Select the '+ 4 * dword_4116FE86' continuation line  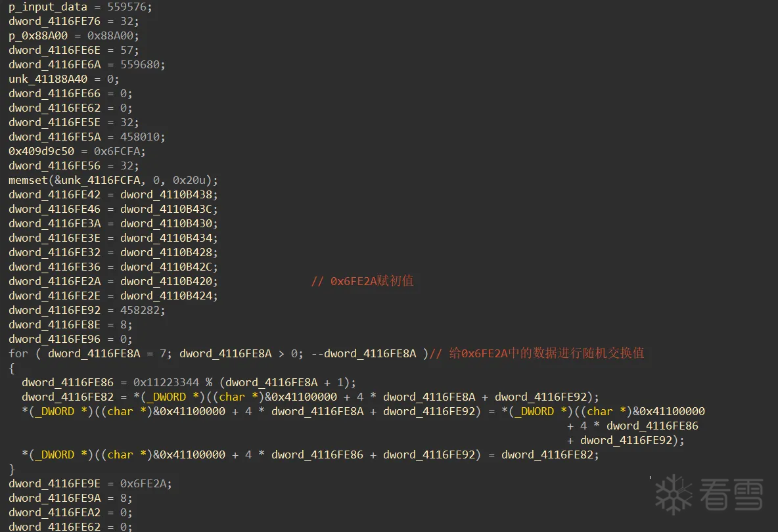633,426
